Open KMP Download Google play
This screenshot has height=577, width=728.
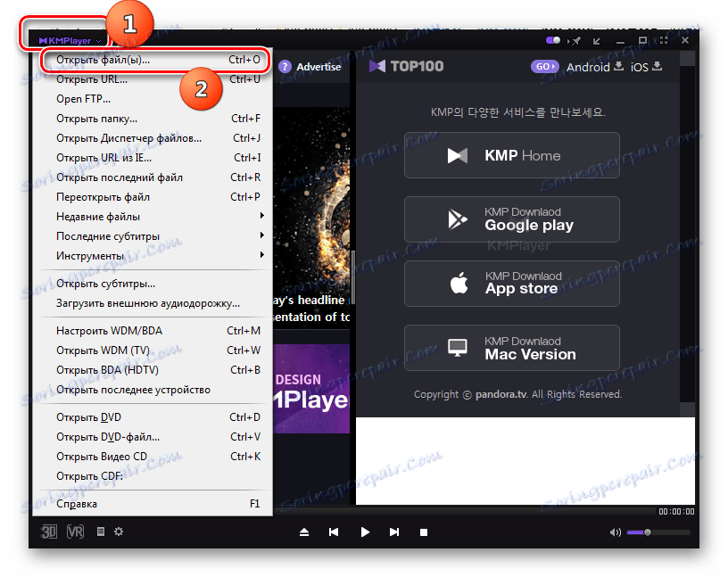[511, 219]
